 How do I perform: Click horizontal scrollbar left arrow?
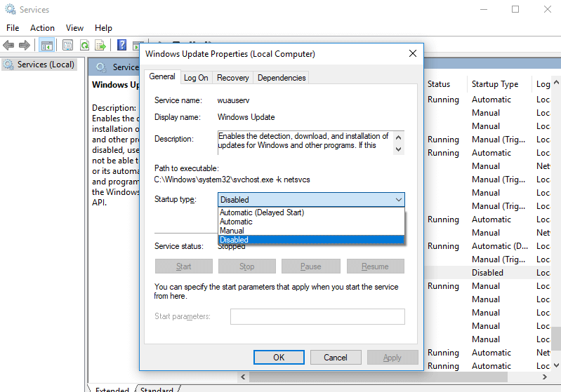tap(244, 377)
